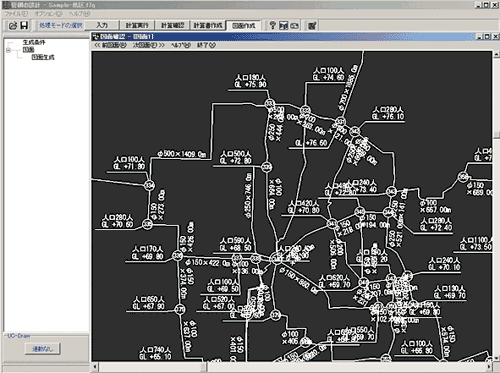
Task: Open the ファイル menu
Action: 16,14
